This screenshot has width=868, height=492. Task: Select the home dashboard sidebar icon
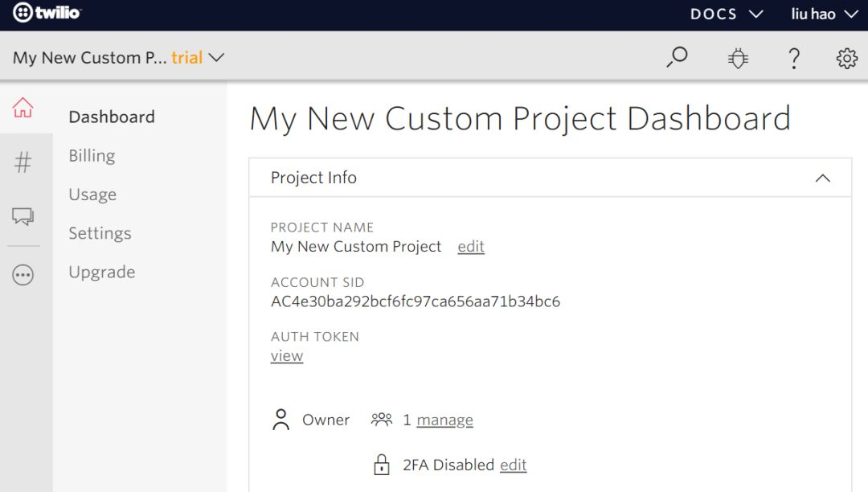[23, 108]
